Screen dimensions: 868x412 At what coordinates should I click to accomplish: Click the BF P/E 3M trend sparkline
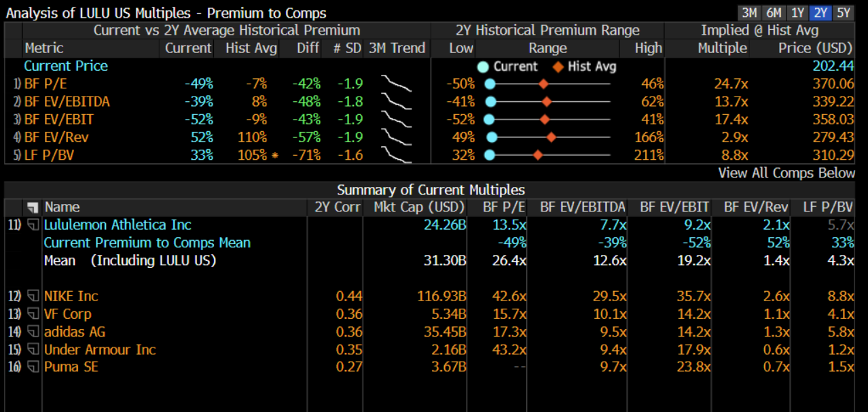(x=397, y=84)
